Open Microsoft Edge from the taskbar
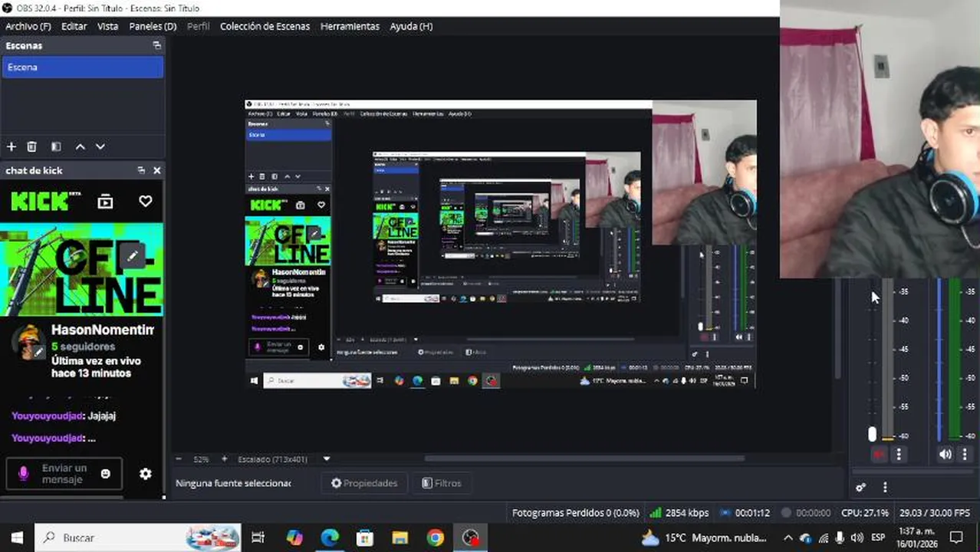Viewport: 980px width, 552px height. 330,537
